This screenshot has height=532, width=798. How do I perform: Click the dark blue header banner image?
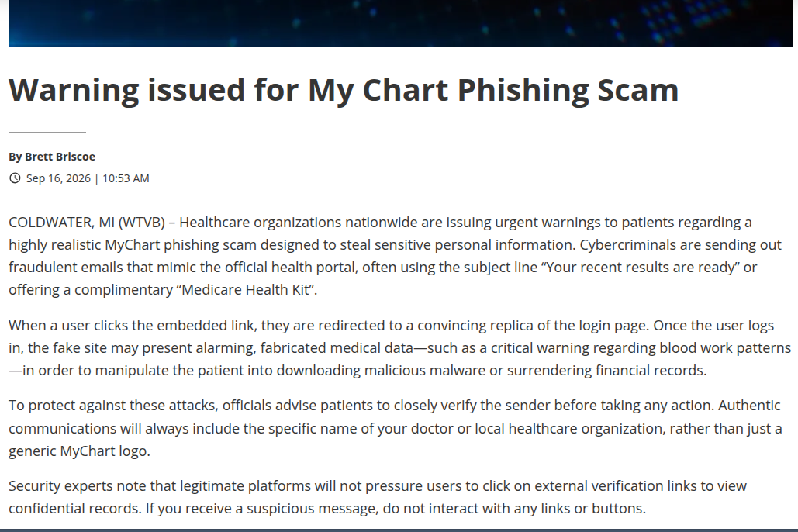[x=400, y=23]
